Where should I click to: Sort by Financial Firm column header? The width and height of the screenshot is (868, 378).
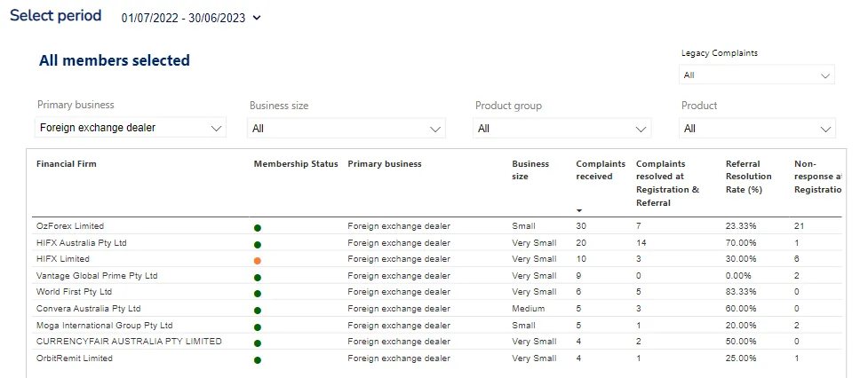tap(67, 163)
